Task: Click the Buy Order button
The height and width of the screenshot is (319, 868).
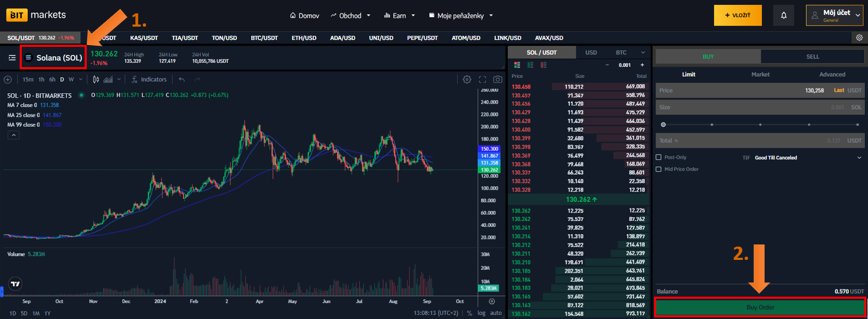Action: pyautogui.click(x=760, y=307)
